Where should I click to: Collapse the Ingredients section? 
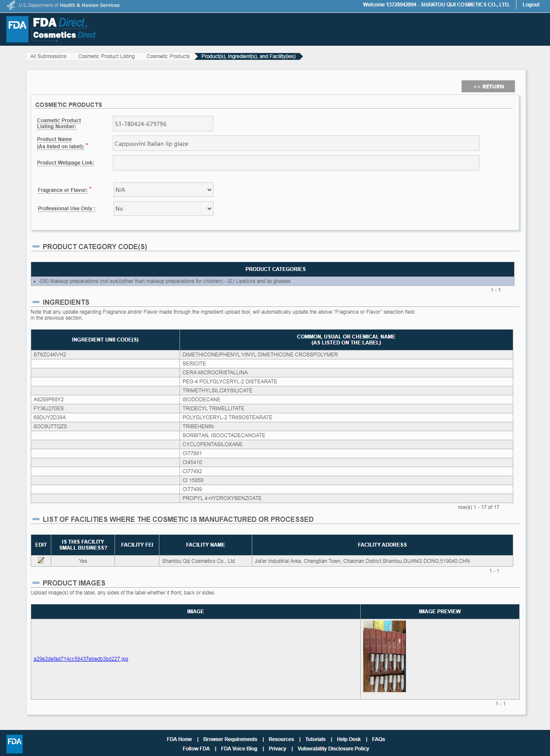coord(36,302)
